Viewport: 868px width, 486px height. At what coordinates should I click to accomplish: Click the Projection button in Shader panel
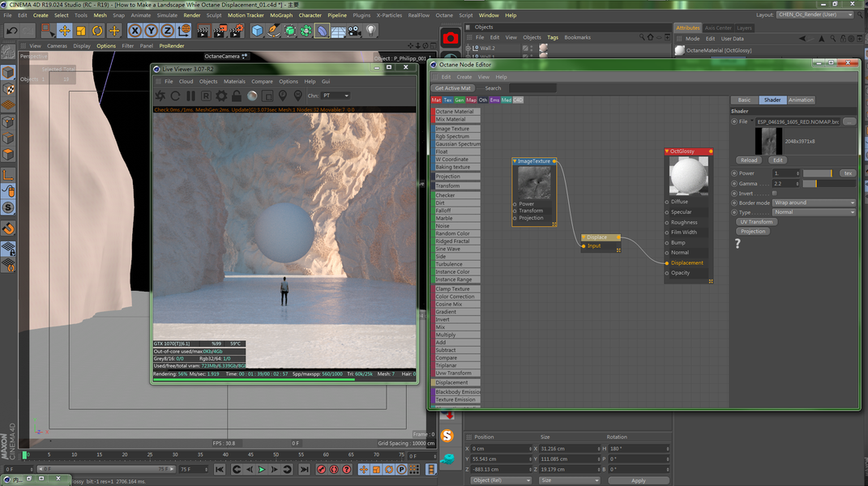tap(753, 232)
